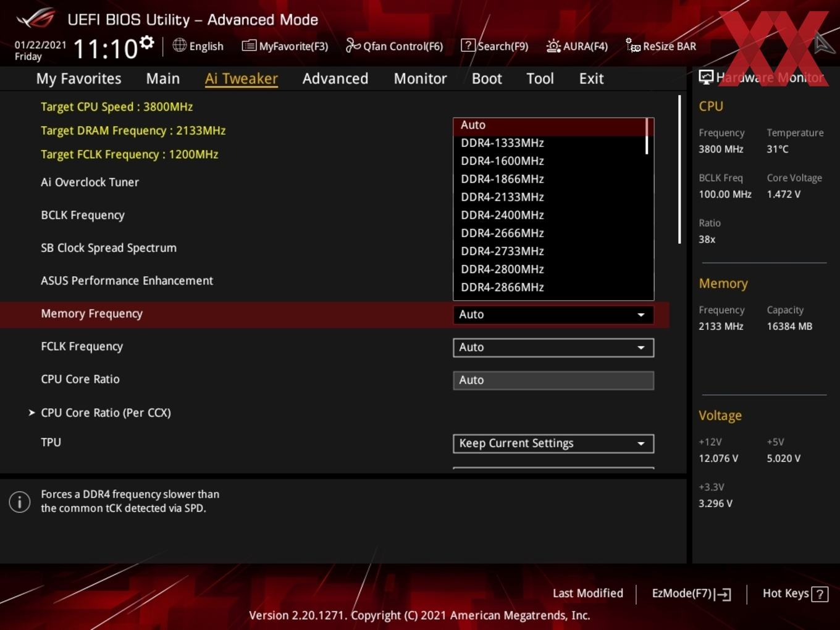Click the FCLK Frequency label
The height and width of the screenshot is (630, 840).
[x=82, y=346]
